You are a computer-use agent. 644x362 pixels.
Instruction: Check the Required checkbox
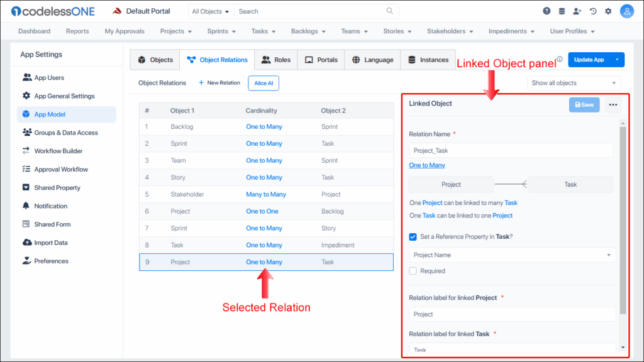click(x=413, y=271)
